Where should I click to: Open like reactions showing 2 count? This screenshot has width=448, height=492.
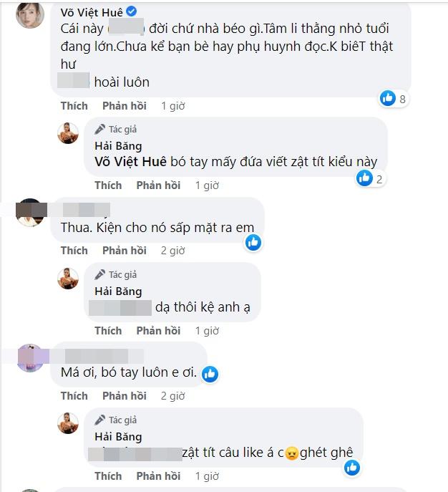pos(369,179)
